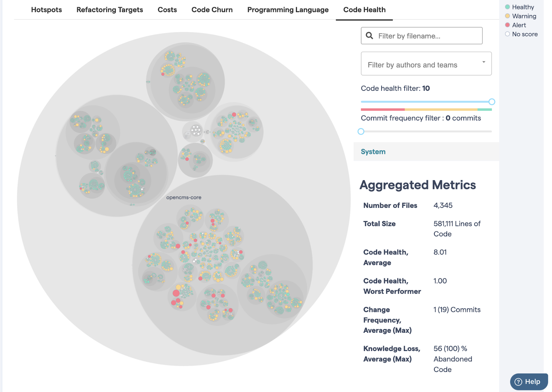
Task: Select the yellow Warning legend dot
Action: 507,16
